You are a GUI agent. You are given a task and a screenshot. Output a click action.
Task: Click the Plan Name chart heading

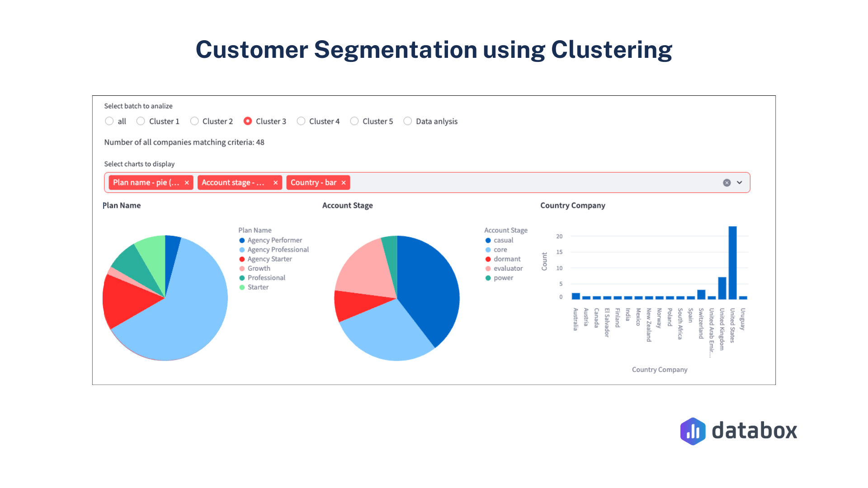(x=122, y=206)
